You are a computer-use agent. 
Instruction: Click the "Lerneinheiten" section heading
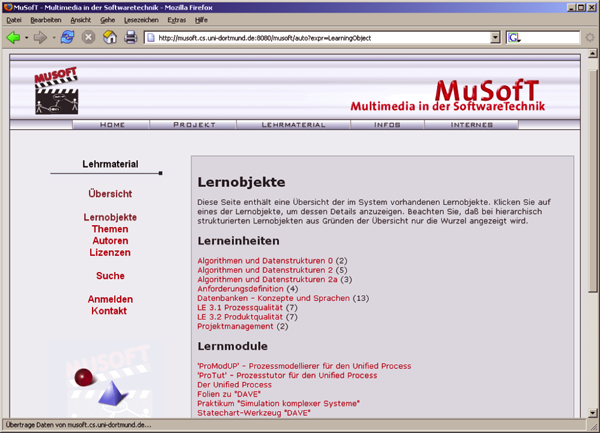tap(238, 241)
